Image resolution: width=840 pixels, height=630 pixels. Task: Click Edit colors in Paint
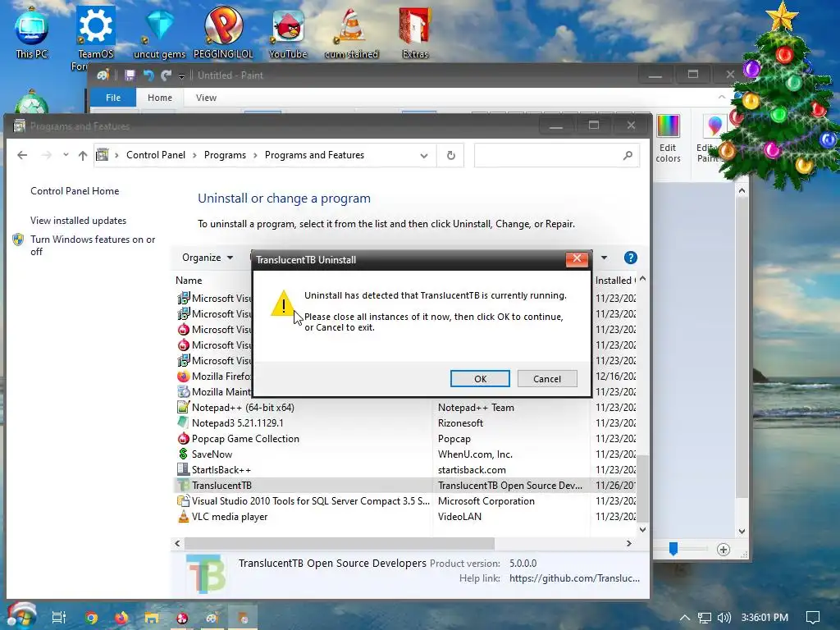[x=668, y=139]
